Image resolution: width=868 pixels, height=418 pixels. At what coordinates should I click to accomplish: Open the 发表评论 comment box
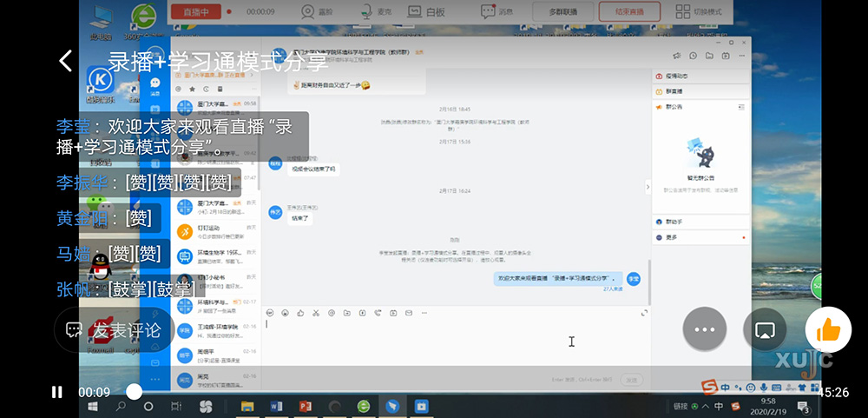coord(113,330)
